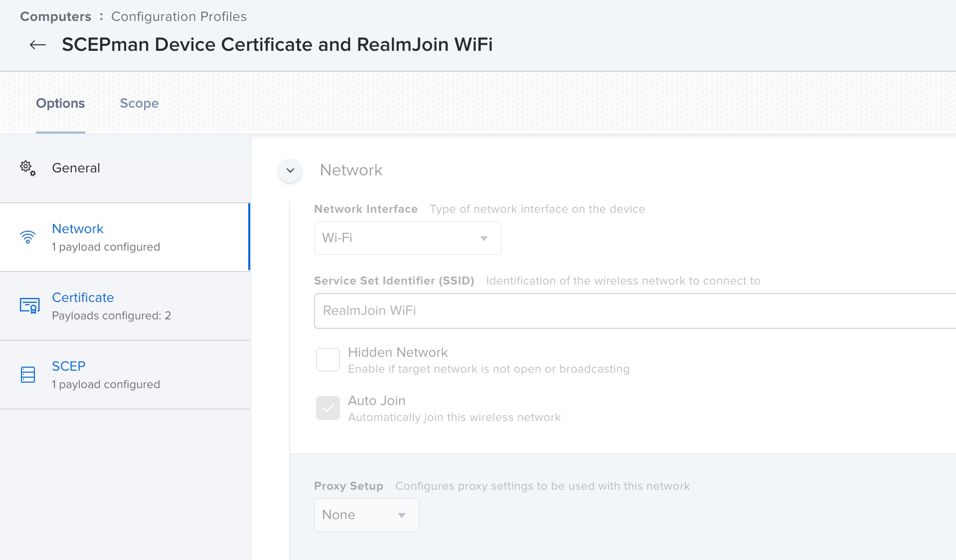Viewport: 956px width, 560px height.
Task: Enable the Hidden Network checkbox
Action: [x=327, y=360]
